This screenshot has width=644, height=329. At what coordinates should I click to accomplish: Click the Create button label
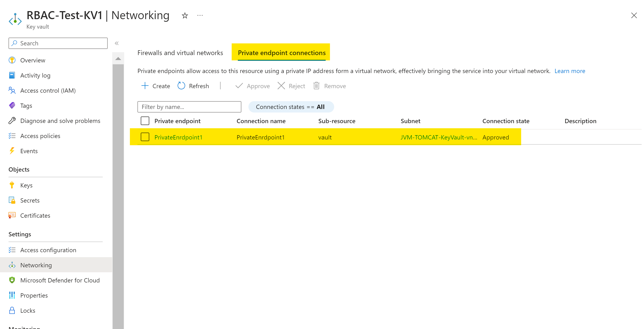(161, 86)
